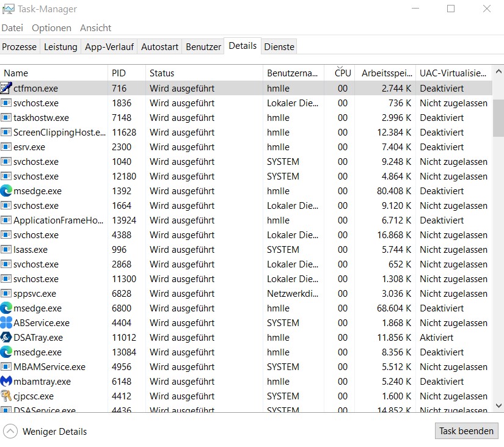
Task: Click the 80.408 K memory value
Action: coord(394,191)
